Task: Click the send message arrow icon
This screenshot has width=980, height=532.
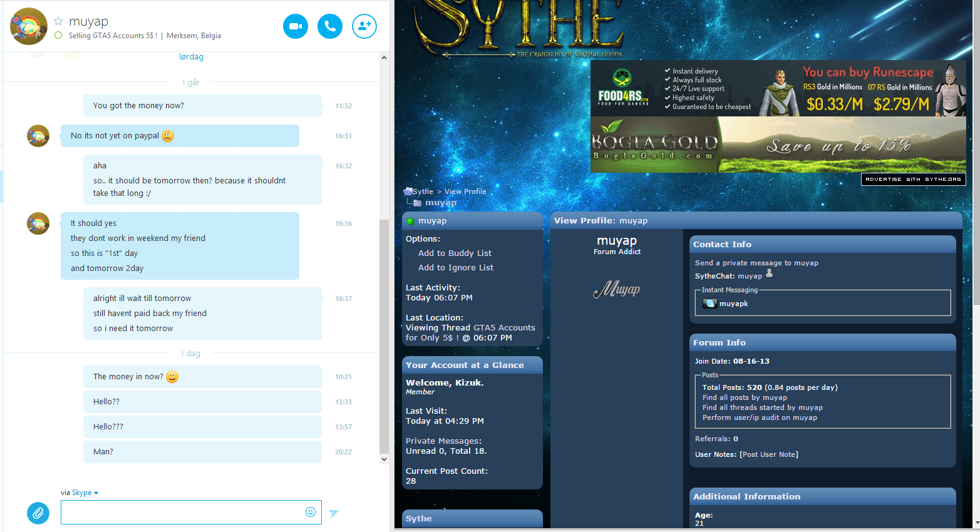Action: coord(334,513)
